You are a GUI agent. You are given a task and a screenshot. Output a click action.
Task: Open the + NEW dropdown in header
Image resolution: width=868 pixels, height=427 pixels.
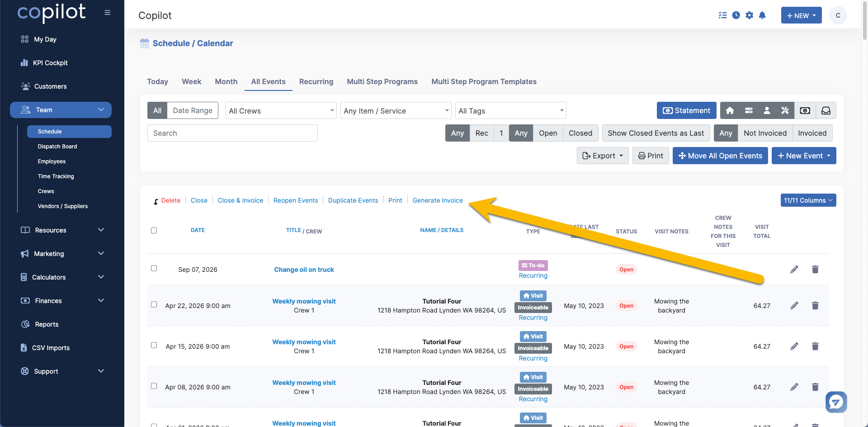(801, 15)
